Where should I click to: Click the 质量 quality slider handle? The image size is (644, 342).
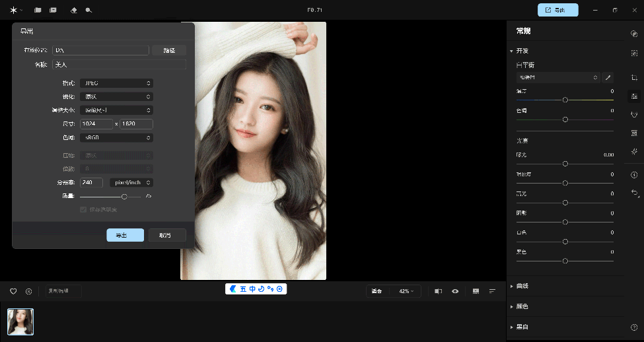click(x=124, y=196)
